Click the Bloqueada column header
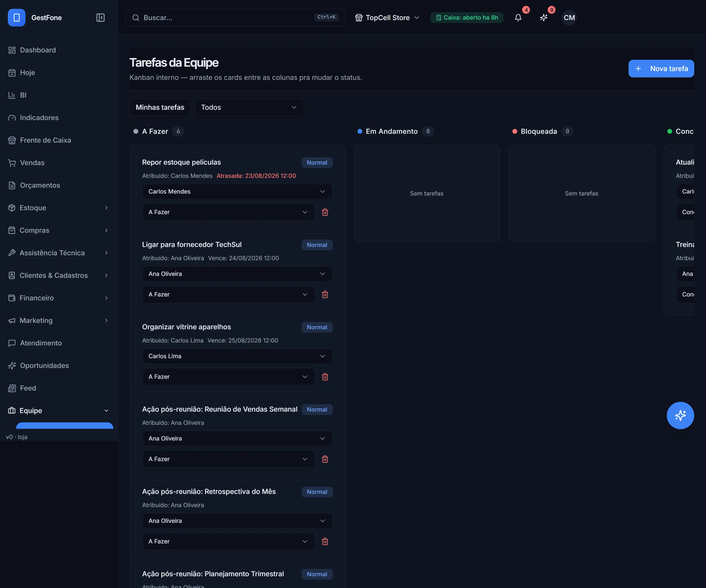Screen dimensions: 706x588 [539, 131]
